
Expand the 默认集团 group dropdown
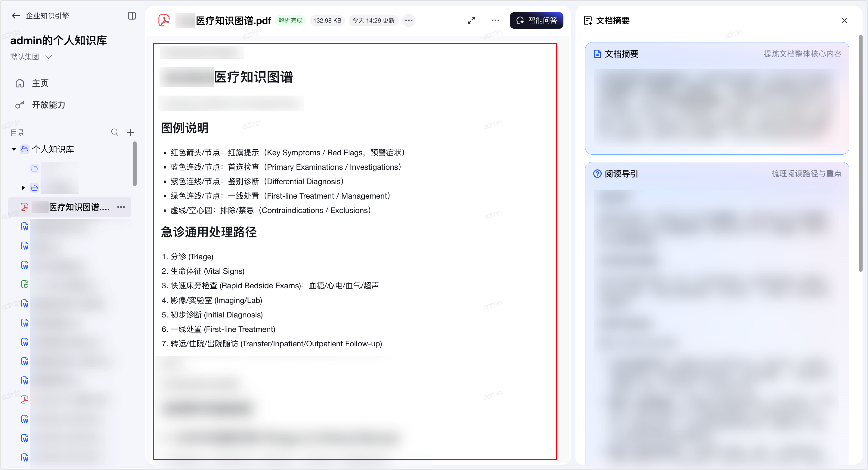coord(31,57)
